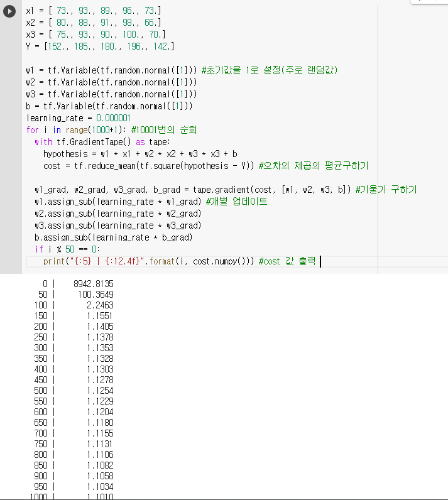Image resolution: width=448 pixels, height=500 pixels.
Task: Click output cost value 1.1082
Action: pyautogui.click(x=100, y=465)
